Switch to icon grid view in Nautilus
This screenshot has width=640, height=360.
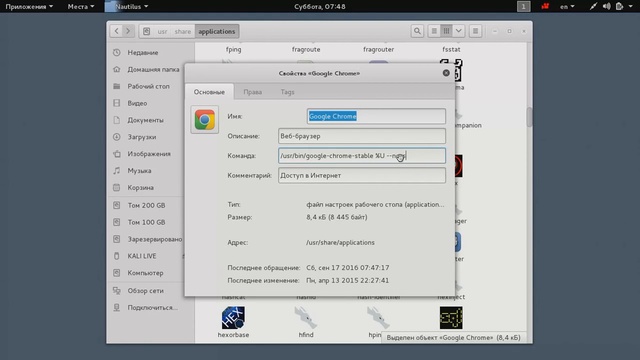click(x=447, y=31)
